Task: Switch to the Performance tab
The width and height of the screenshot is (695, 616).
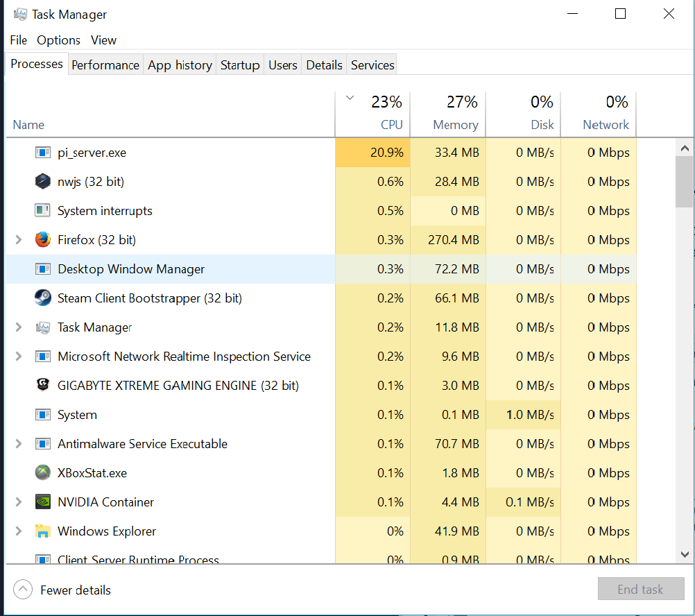Action: pos(105,65)
